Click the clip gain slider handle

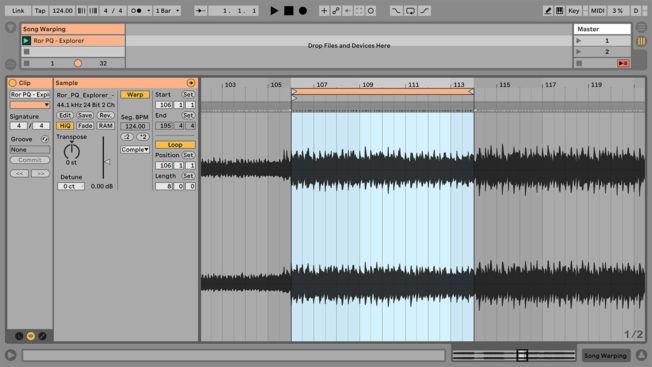tap(107, 162)
